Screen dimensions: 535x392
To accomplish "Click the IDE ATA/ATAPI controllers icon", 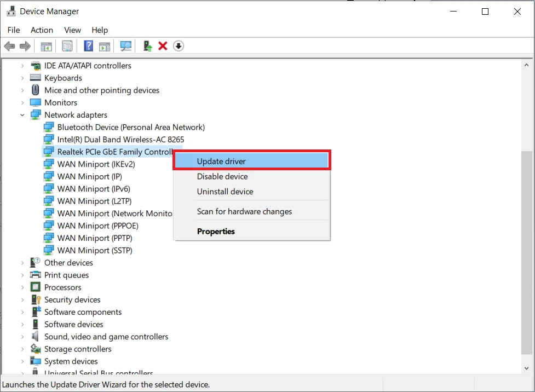I will point(36,66).
